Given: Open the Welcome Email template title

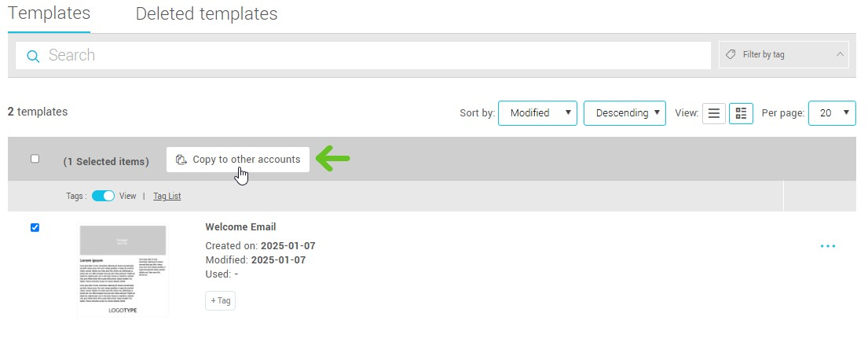Looking at the screenshot, I should (240, 227).
